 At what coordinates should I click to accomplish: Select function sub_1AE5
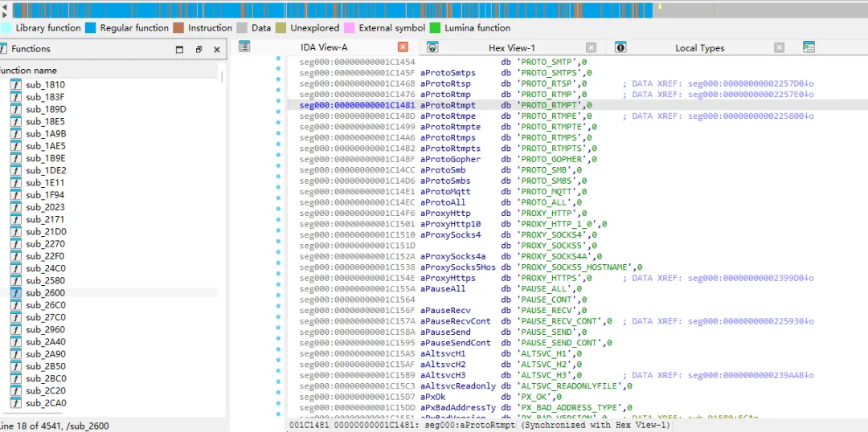pyautogui.click(x=45, y=146)
